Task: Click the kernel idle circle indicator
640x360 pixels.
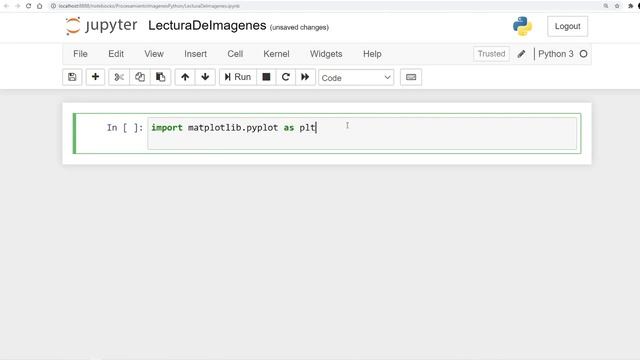Action: pyautogui.click(x=583, y=54)
